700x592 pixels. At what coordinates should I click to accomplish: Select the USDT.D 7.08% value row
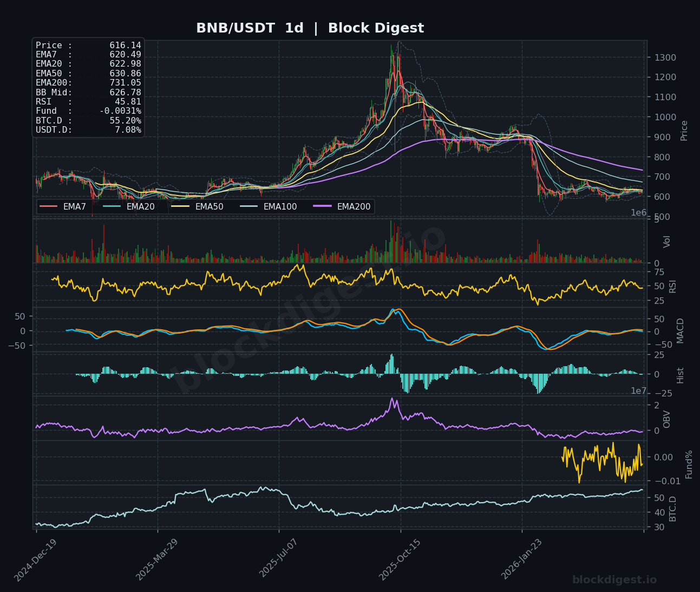88,130
